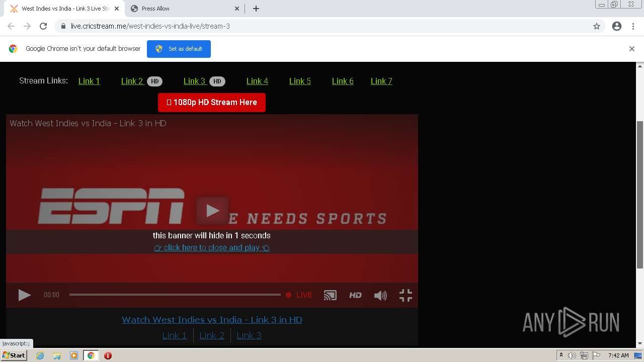Click the taskbar clock showing 7:42 AM
Viewport: 644px width, 362px height.
618,355
